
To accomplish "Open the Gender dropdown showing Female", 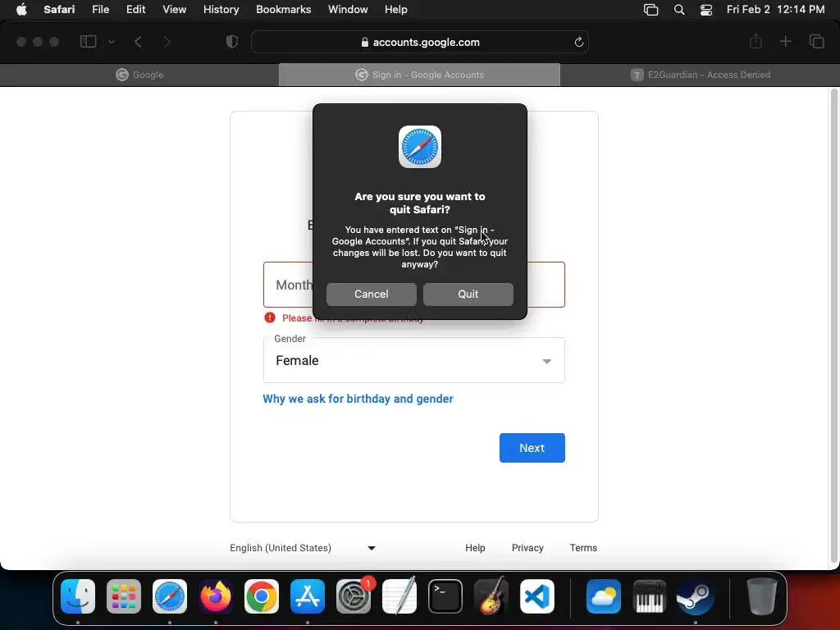I will tap(414, 361).
